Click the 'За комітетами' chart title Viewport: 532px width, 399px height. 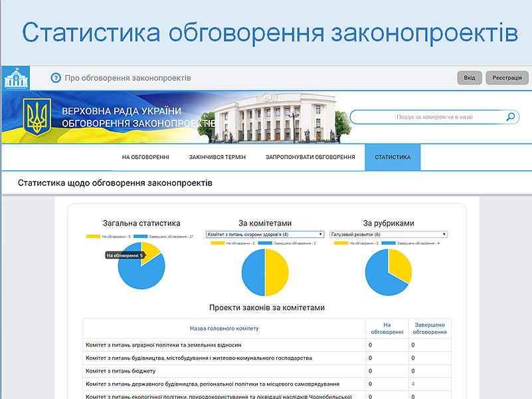pyautogui.click(x=265, y=223)
